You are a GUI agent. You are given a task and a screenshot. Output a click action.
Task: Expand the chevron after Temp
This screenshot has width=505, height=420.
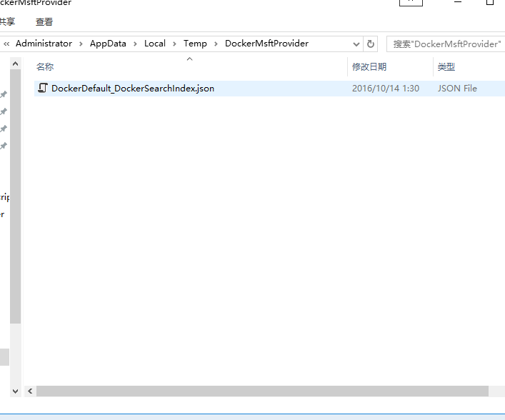click(216, 44)
